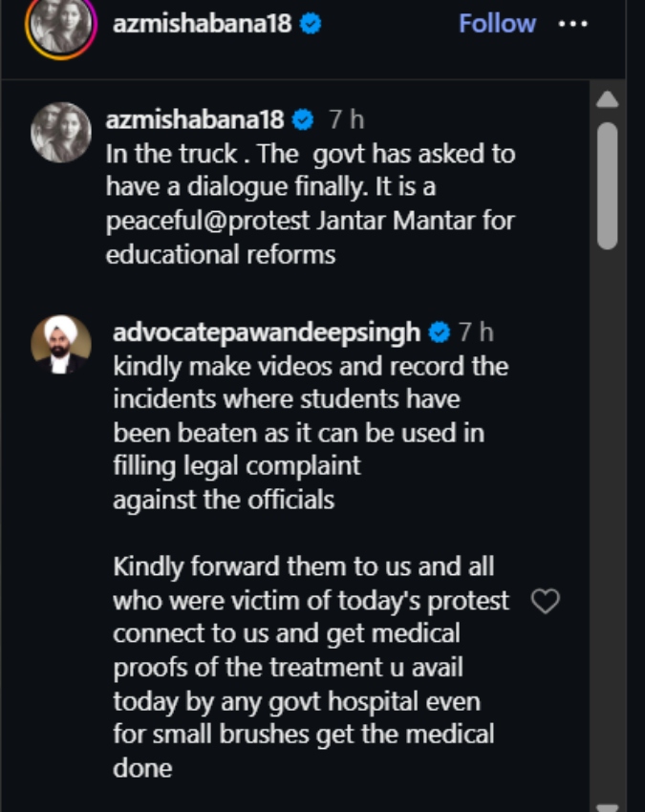Open the advocatepawandeepsingh profile picture
645x812 pixels.
point(61,346)
